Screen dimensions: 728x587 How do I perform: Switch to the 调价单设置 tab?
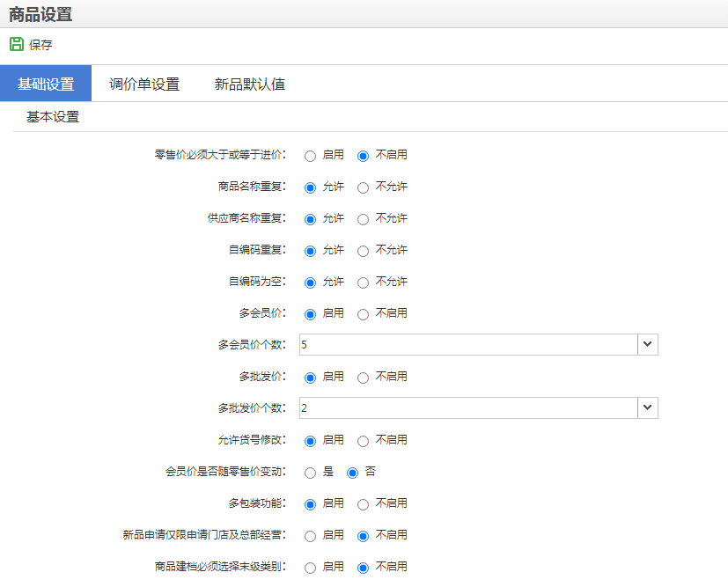click(x=144, y=84)
